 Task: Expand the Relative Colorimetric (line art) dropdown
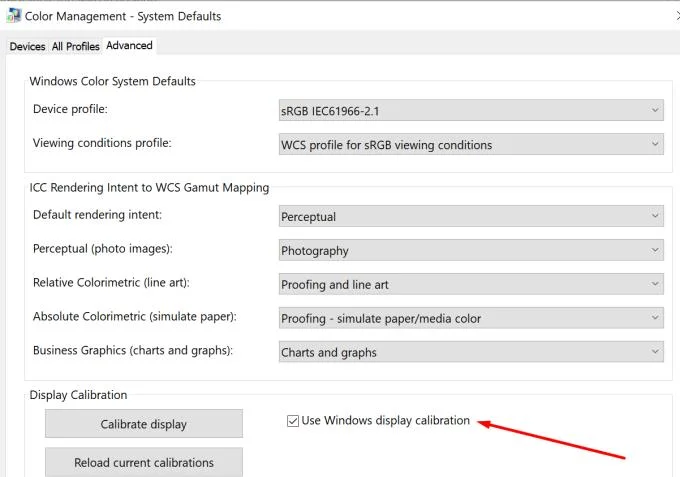pyautogui.click(x=471, y=284)
